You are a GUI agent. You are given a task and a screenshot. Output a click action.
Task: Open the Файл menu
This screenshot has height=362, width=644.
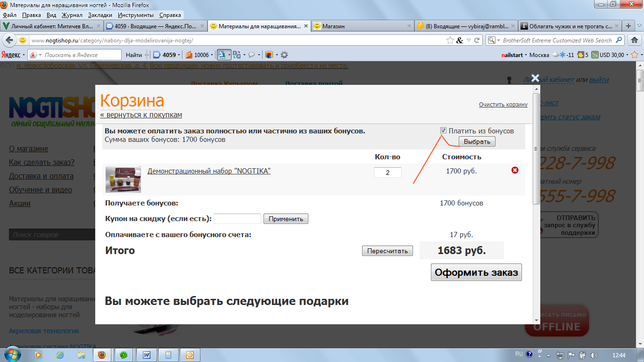9,15
